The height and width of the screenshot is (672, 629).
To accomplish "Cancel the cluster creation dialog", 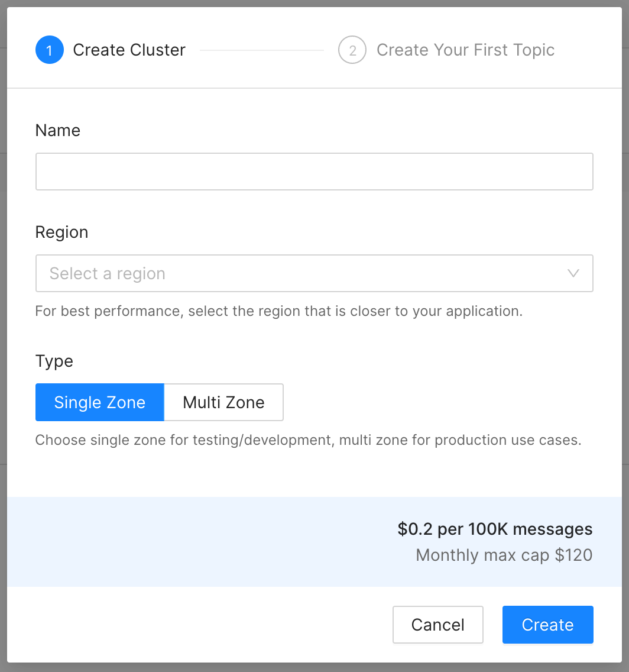I will [437, 625].
